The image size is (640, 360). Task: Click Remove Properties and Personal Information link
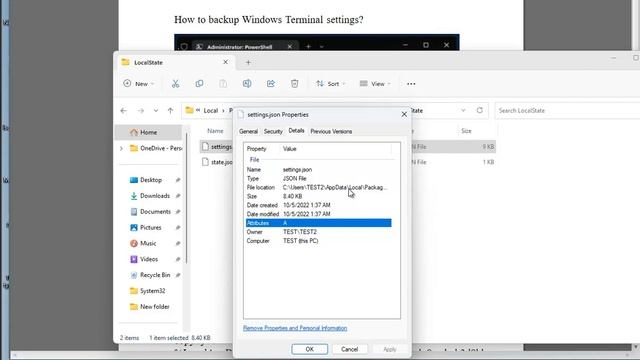pos(295,328)
